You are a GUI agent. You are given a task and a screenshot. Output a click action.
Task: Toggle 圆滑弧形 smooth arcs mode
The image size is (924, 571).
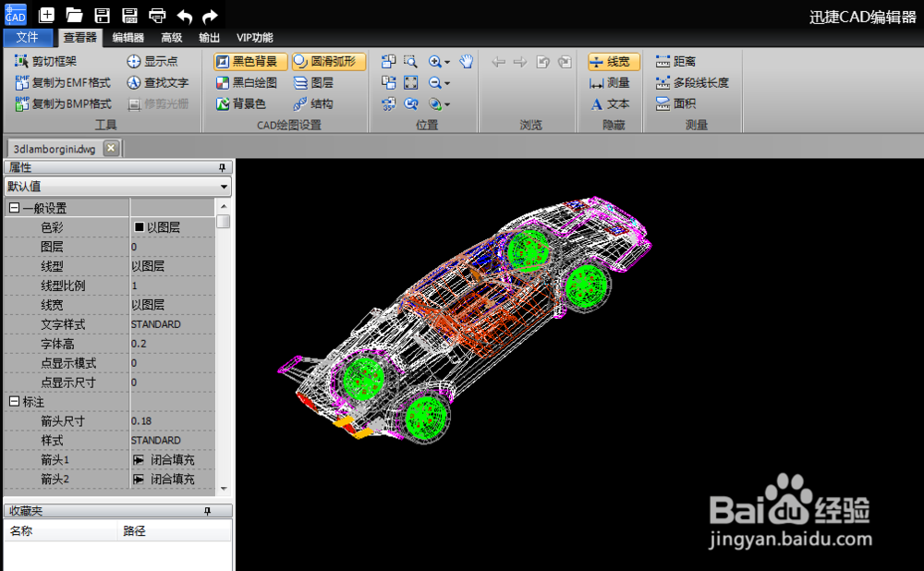(327, 61)
